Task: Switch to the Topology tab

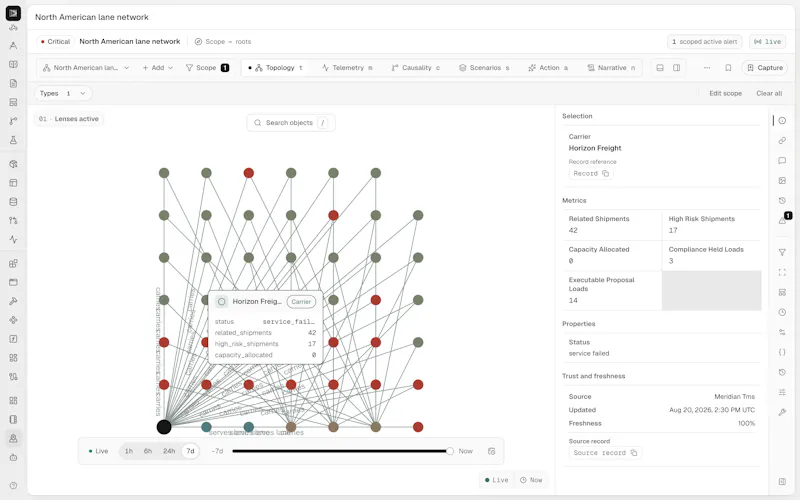Action: point(275,68)
